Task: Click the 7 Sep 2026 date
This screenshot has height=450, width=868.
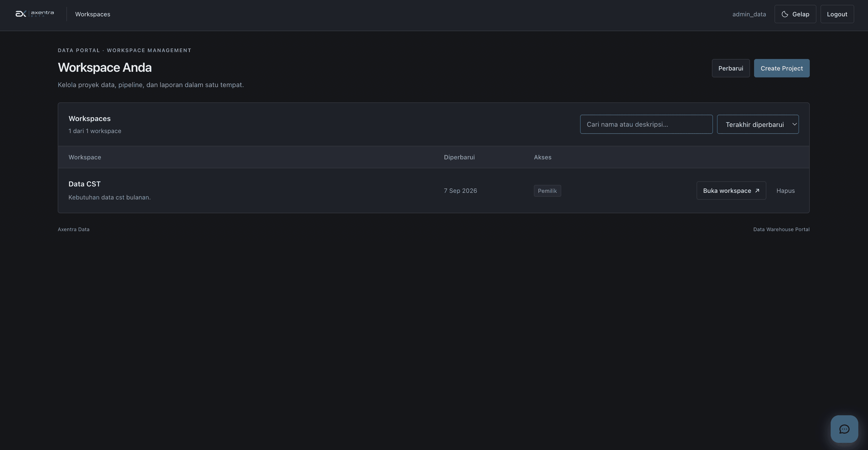Action: click(x=460, y=191)
